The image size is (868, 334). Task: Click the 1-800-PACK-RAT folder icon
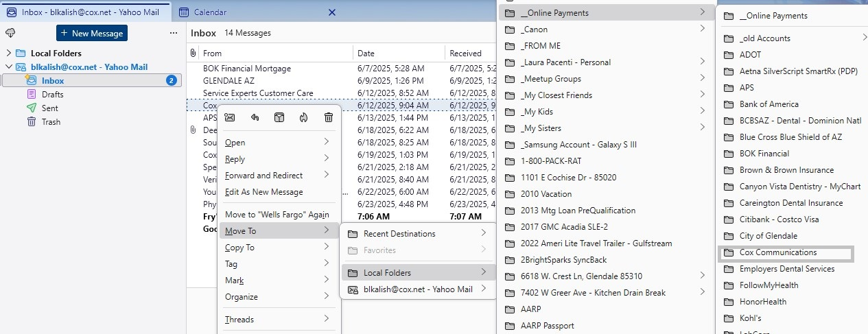tap(509, 161)
